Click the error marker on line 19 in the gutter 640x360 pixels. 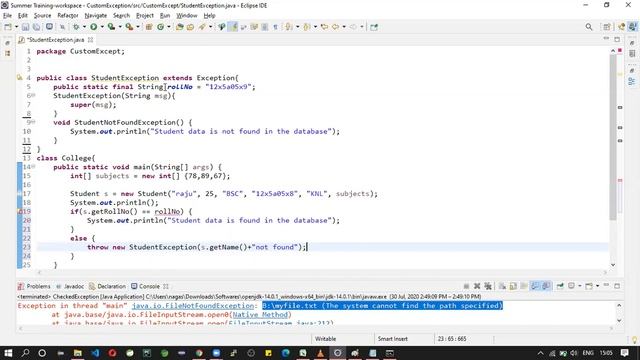[x=20, y=211]
